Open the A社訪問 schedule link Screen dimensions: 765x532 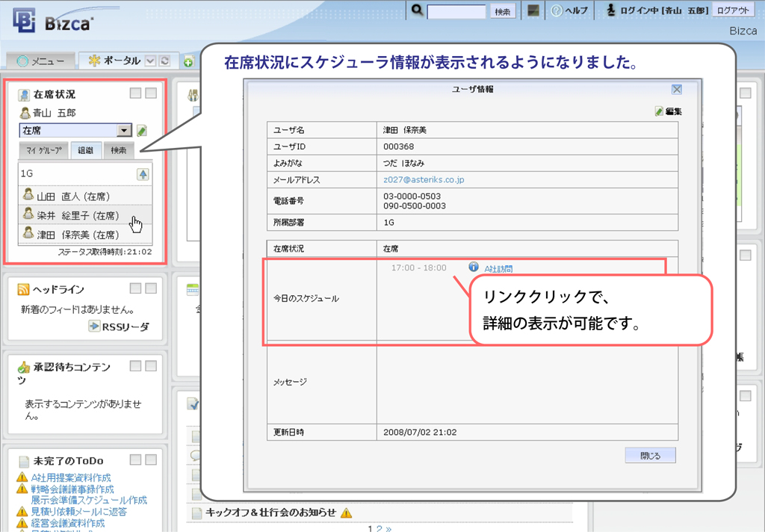point(498,268)
